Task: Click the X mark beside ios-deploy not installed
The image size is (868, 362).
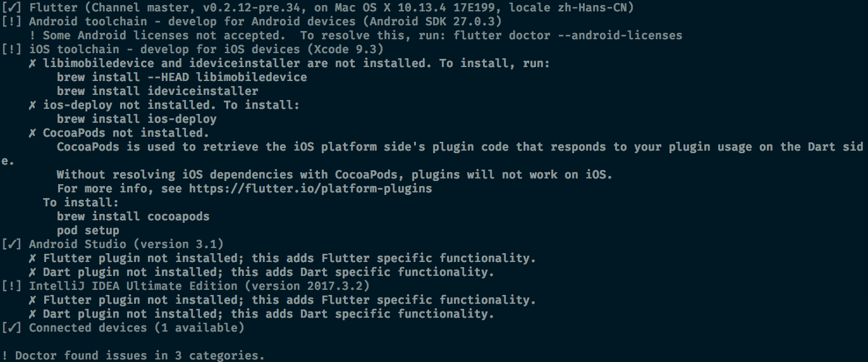Action: [32, 105]
